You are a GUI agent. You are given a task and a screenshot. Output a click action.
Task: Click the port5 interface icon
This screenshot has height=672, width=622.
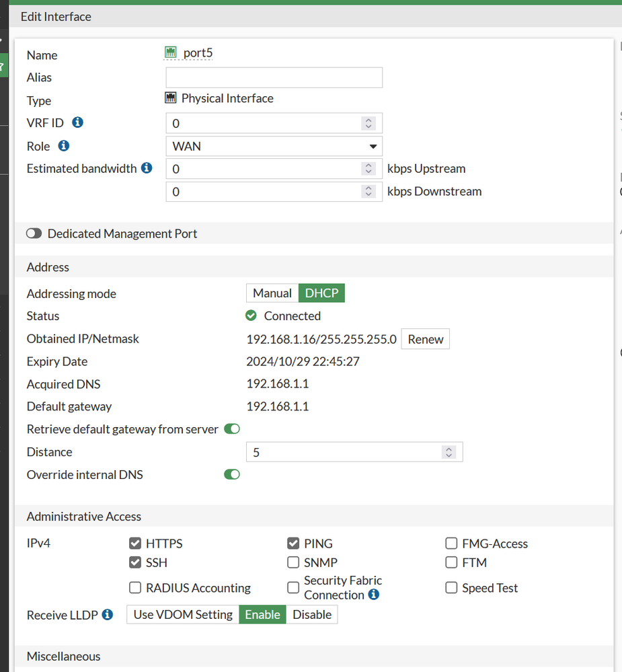point(170,52)
